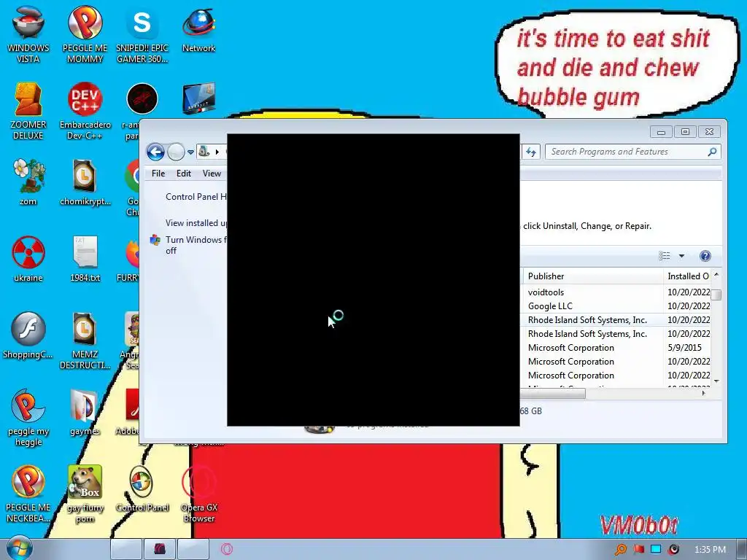This screenshot has width=747, height=560.
Task: Go back in Programs and Features window
Action: 155,152
